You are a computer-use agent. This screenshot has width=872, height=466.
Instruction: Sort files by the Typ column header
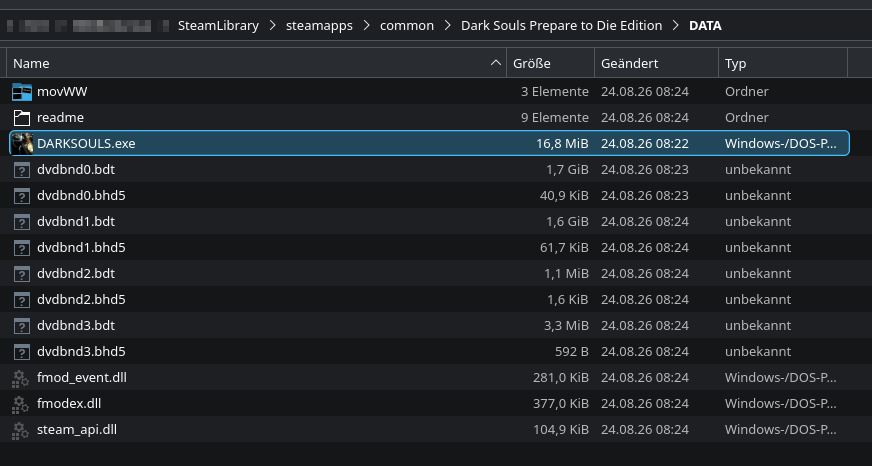pos(783,63)
